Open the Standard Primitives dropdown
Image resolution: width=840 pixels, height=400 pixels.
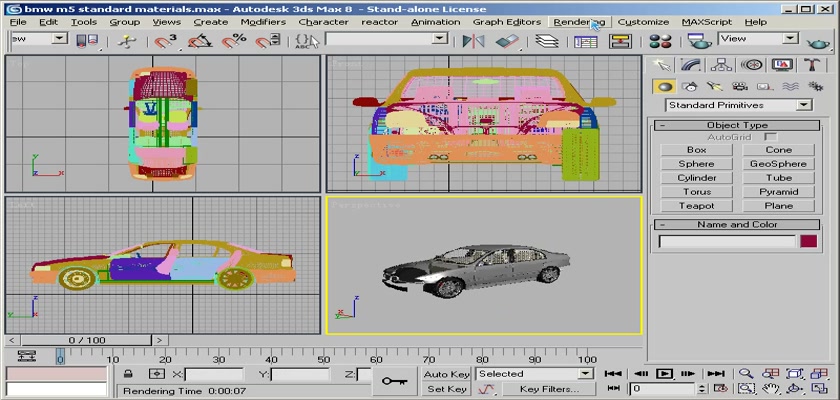pyautogui.click(x=739, y=105)
